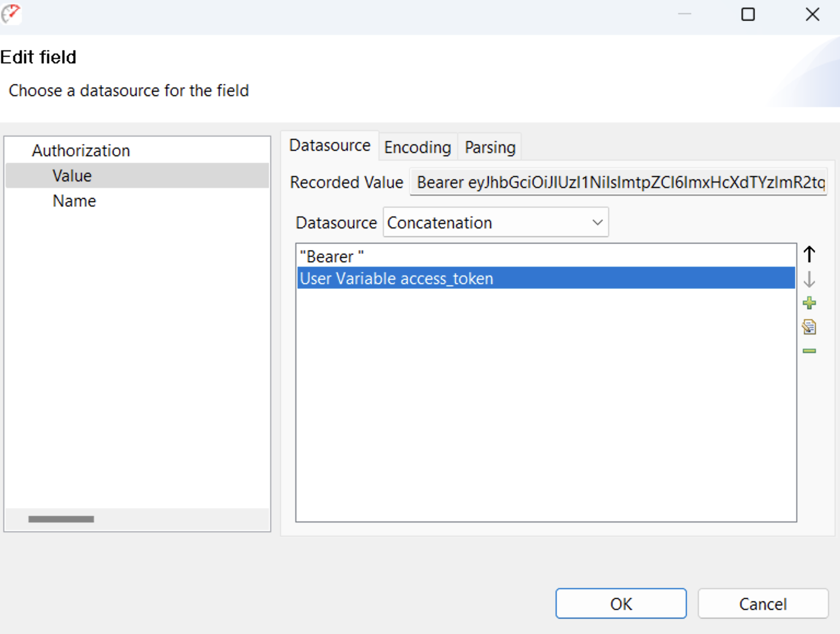Move selected item up with arrow icon
Viewport: 840px width, 634px height.
(x=809, y=254)
